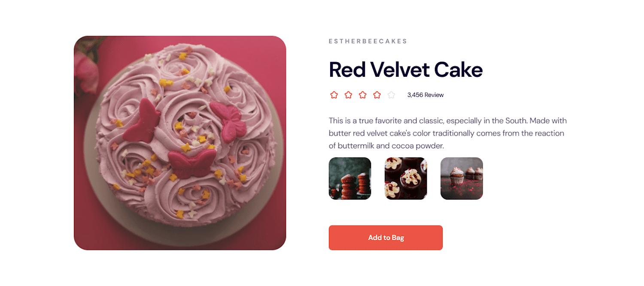Click the ESTHERBEECAKES brand label

[x=368, y=41]
